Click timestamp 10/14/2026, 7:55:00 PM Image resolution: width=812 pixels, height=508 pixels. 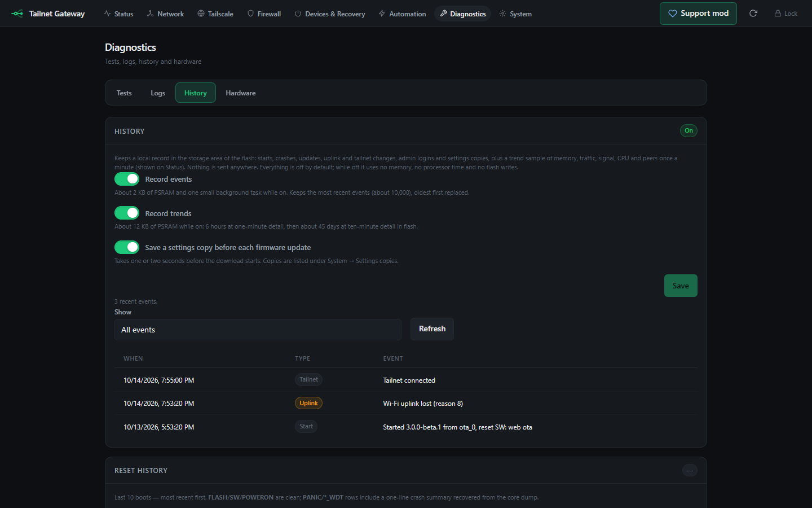[x=159, y=380]
